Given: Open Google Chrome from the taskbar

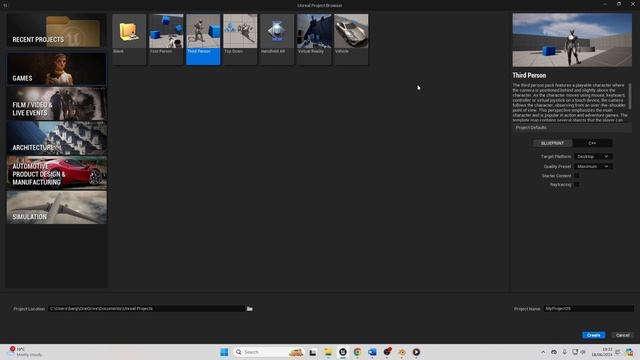Looking at the screenshot, I should [358, 352].
